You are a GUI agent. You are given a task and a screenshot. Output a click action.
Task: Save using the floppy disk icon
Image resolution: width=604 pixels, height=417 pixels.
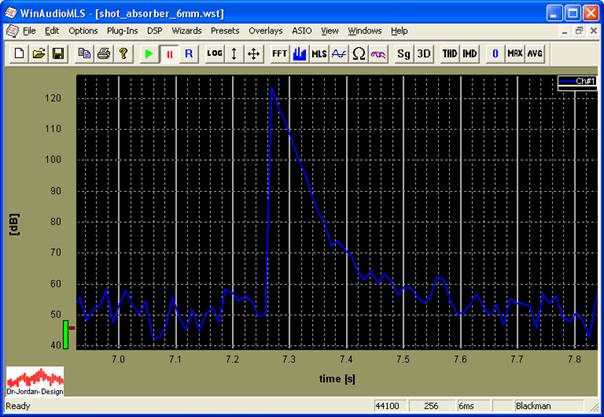(58, 54)
